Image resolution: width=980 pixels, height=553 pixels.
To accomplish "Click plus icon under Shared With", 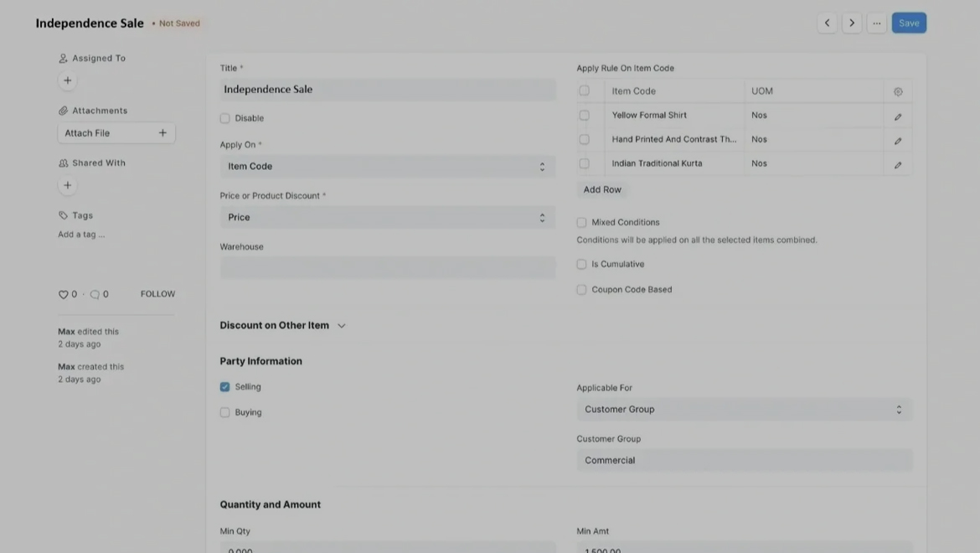I will pyautogui.click(x=68, y=185).
